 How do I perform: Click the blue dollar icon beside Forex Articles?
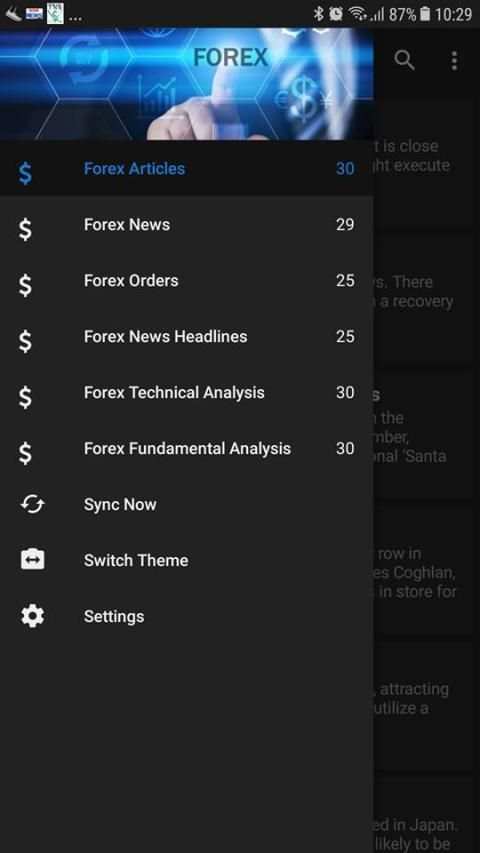(x=25, y=173)
